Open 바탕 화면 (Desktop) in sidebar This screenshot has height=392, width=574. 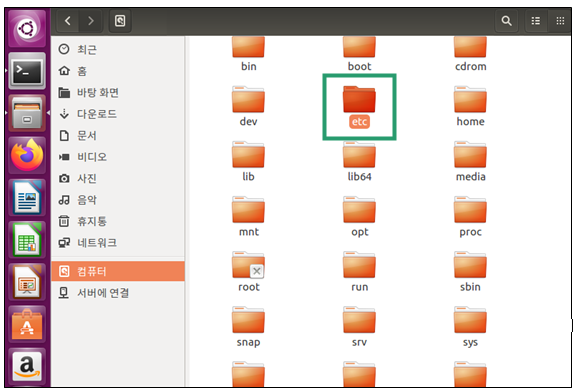coord(118,92)
